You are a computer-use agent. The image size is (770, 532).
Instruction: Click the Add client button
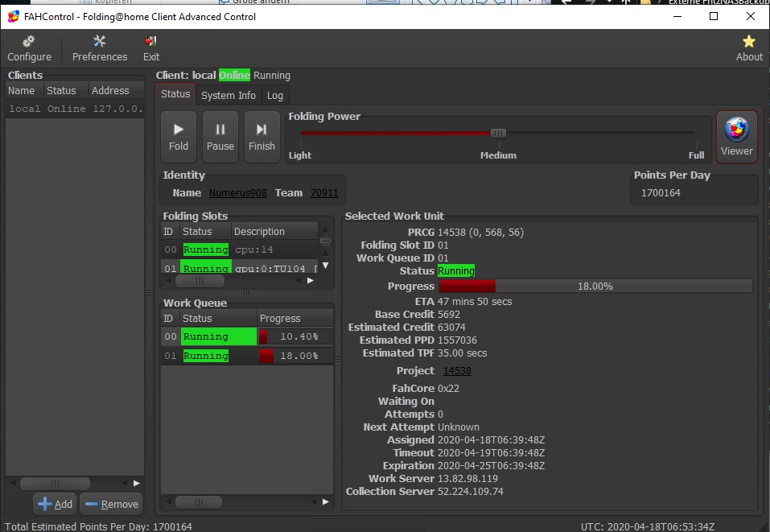55,504
